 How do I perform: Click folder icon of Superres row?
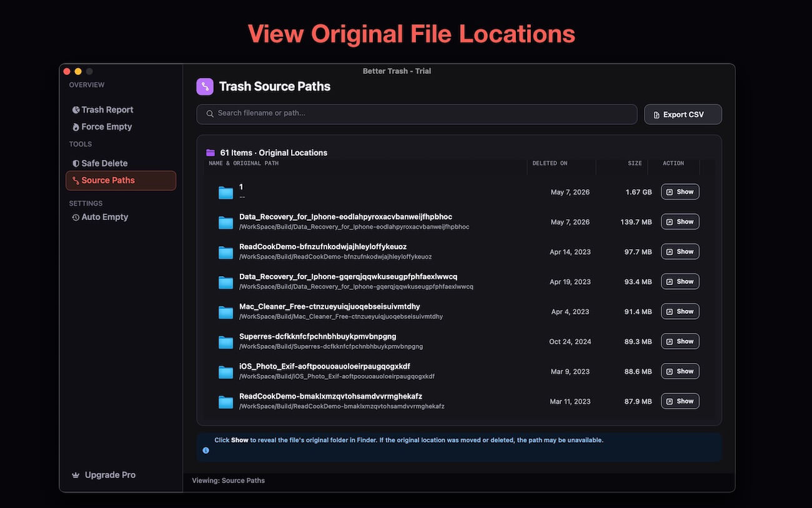pyautogui.click(x=225, y=342)
